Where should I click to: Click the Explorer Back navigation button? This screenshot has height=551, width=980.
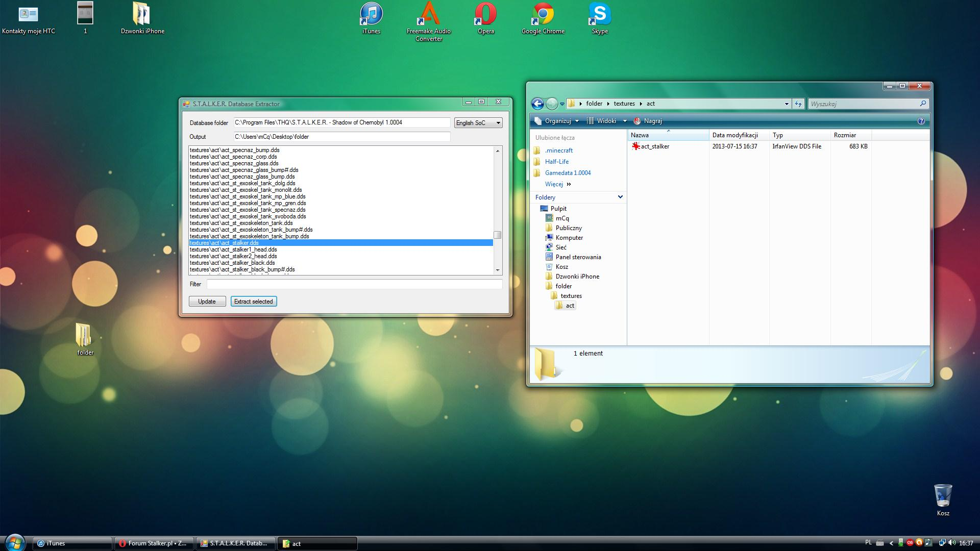[537, 104]
